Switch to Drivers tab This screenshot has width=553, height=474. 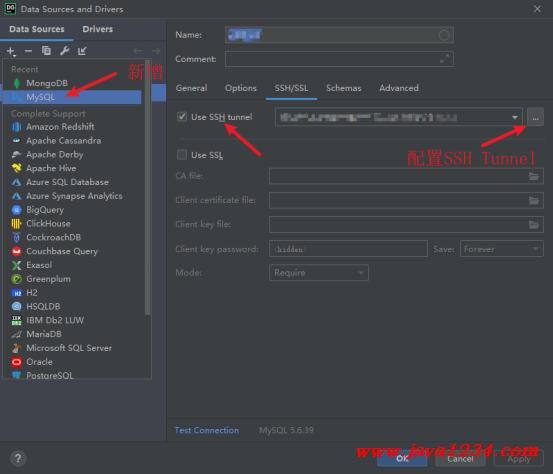tap(98, 29)
